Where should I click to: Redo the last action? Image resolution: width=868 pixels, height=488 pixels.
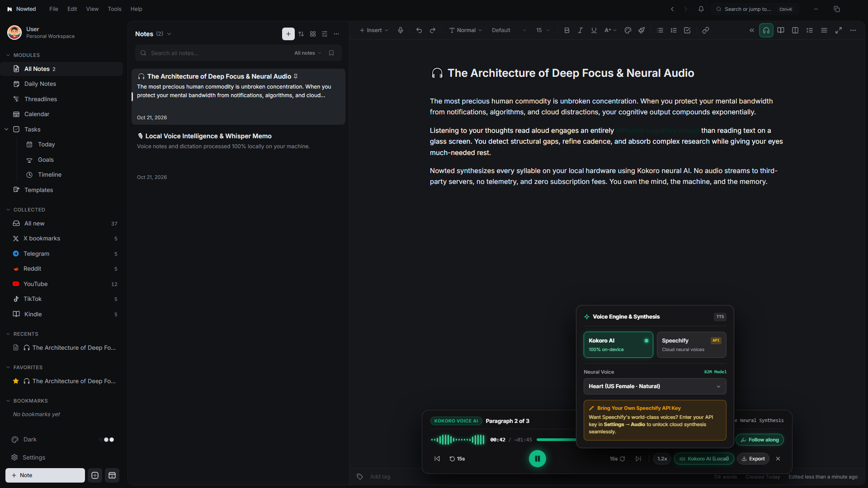pyautogui.click(x=433, y=30)
